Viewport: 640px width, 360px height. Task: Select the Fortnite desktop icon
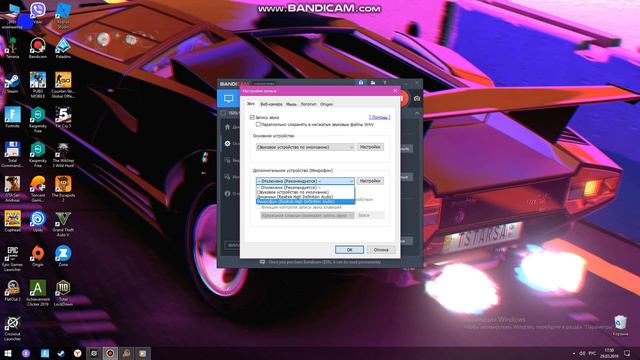pos(12,118)
